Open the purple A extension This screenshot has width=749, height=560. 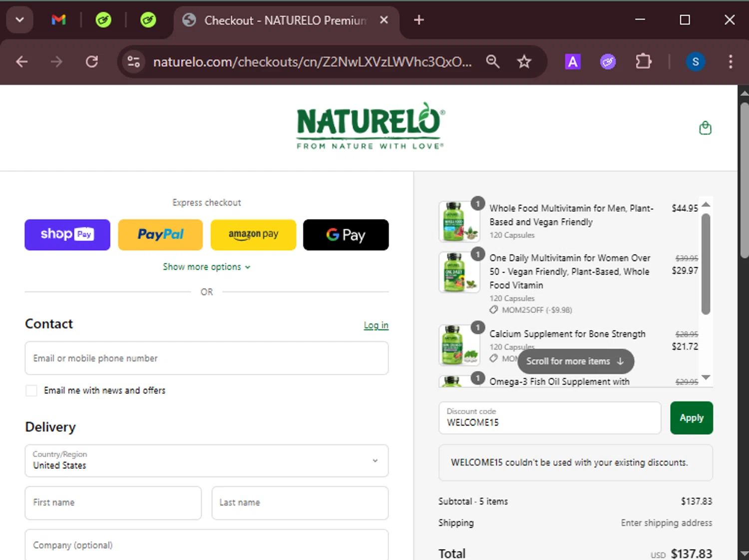pyautogui.click(x=573, y=62)
